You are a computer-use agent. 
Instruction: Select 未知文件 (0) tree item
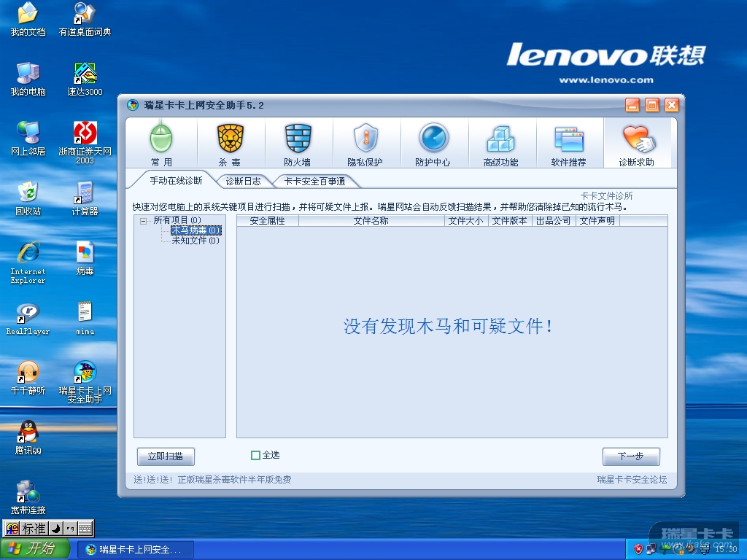pyautogui.click(x=196, y=241)
